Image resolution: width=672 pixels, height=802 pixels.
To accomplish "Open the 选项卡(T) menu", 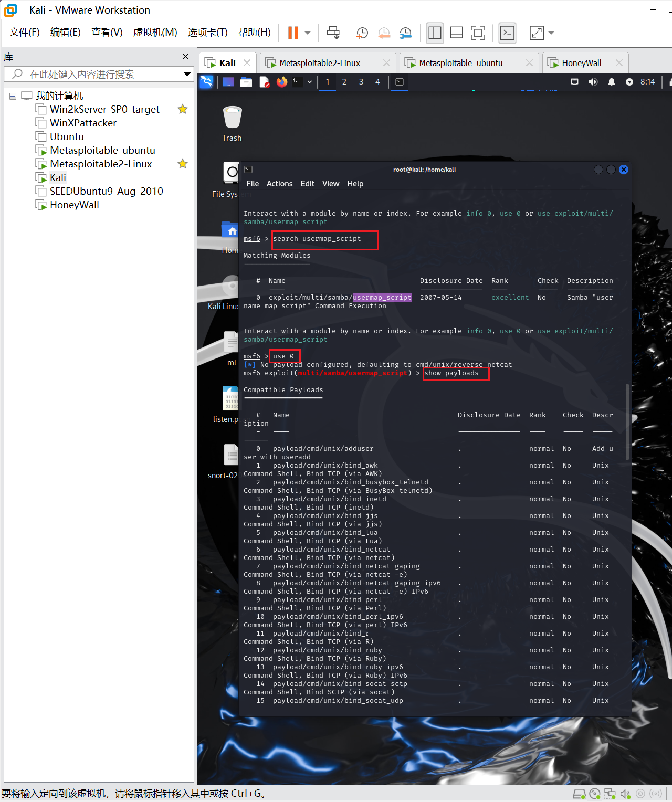I will [208, 33].
